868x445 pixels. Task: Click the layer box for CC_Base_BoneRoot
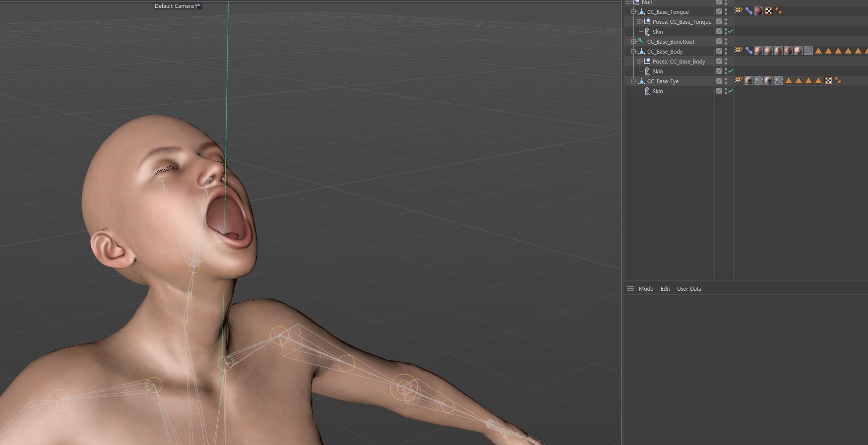click(x=719, y=41)
